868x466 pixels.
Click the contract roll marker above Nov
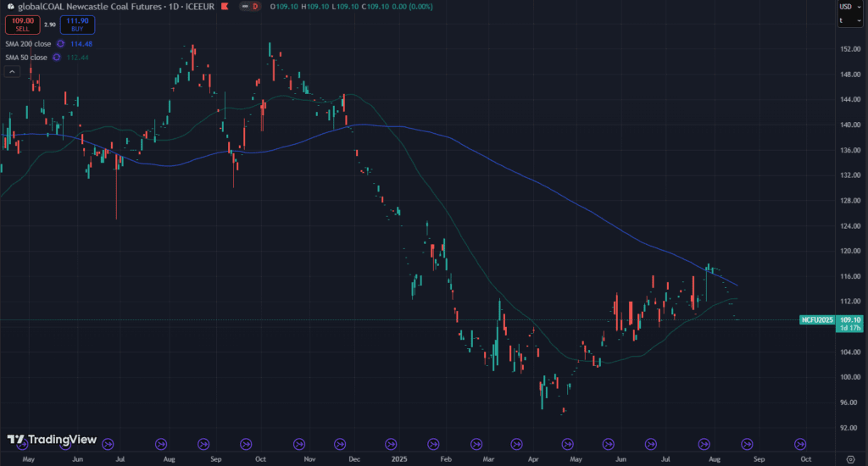tap(298, 443)
